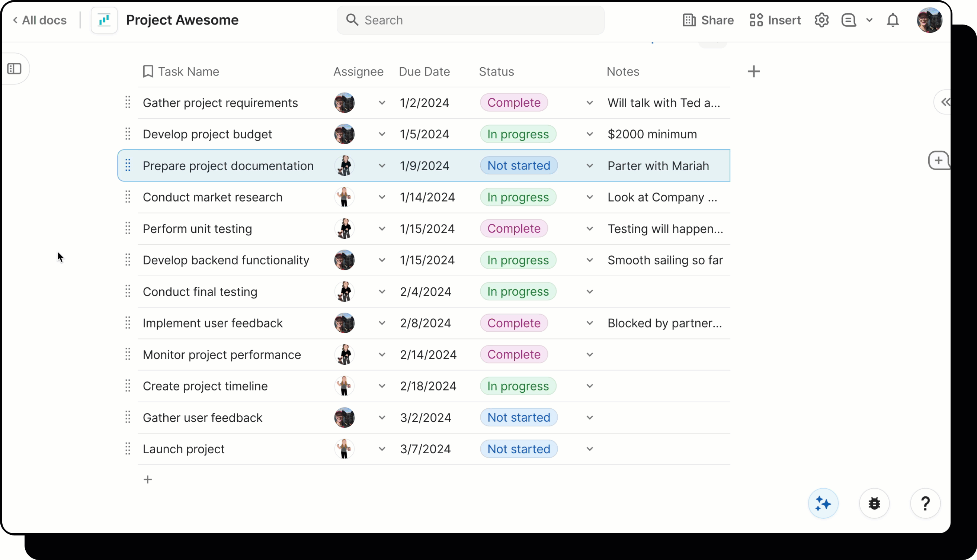Open the Insert menu
Screen dimensions: 977x560
tap(775, 20)
